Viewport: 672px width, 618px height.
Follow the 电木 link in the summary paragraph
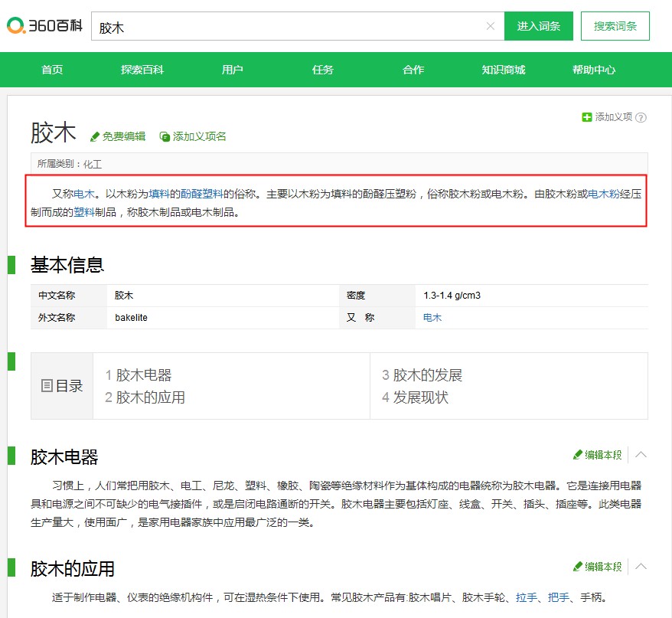click(x=84, y=194)
